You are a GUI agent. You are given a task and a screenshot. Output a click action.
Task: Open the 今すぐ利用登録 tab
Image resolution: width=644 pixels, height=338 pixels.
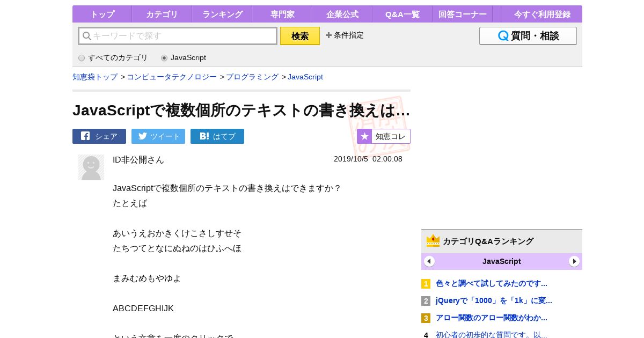coord(541,14)
